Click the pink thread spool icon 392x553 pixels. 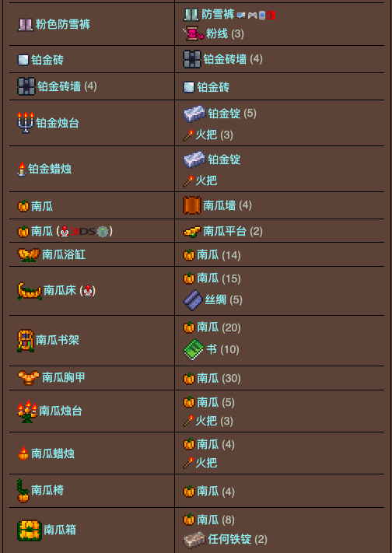194,34
